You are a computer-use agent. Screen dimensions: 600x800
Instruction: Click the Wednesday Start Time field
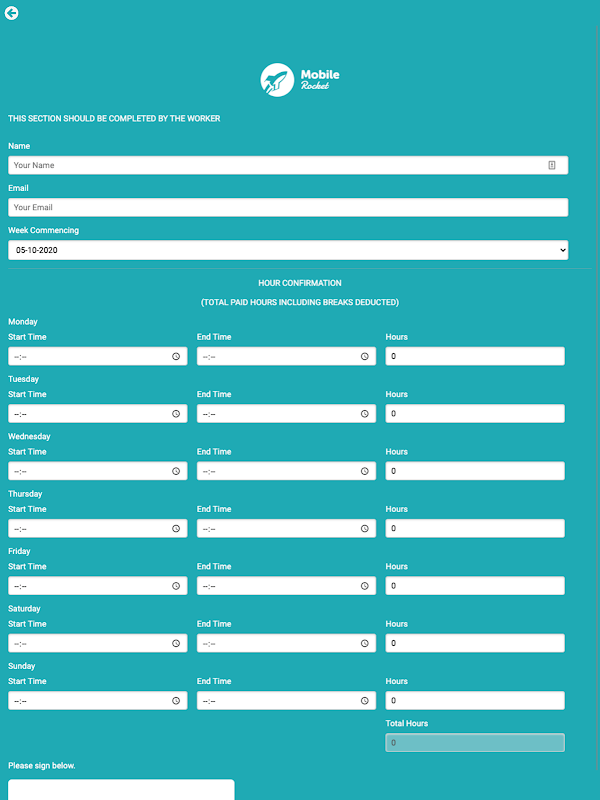(97, 471)
